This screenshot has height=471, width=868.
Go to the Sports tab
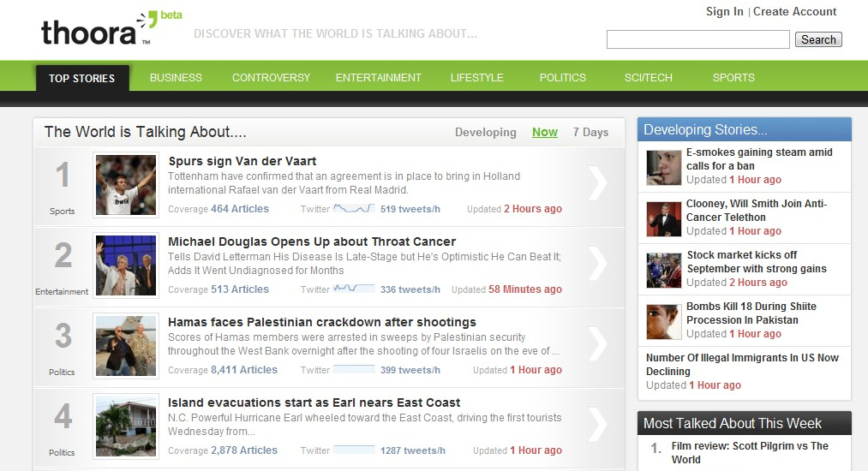[733, 77]
